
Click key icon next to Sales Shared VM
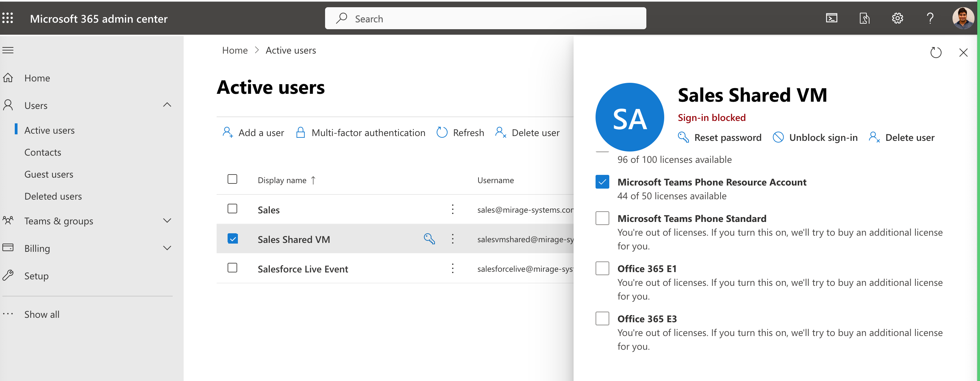point(429,239)
